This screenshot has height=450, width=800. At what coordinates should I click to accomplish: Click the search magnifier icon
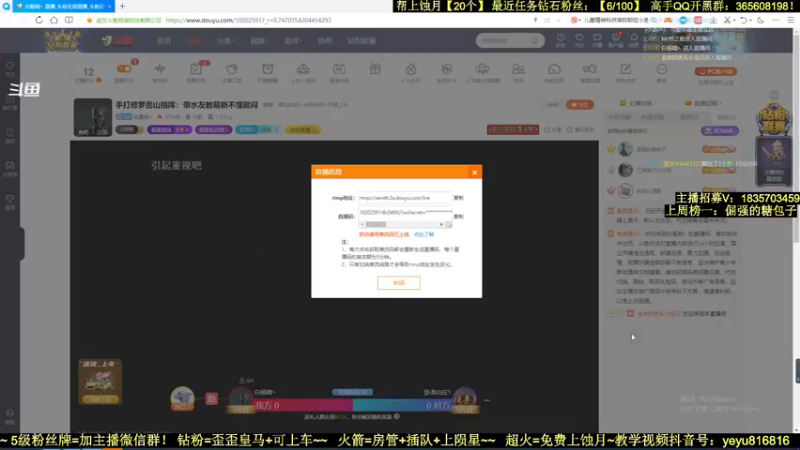pyautogui.click(x=535, y=40)
